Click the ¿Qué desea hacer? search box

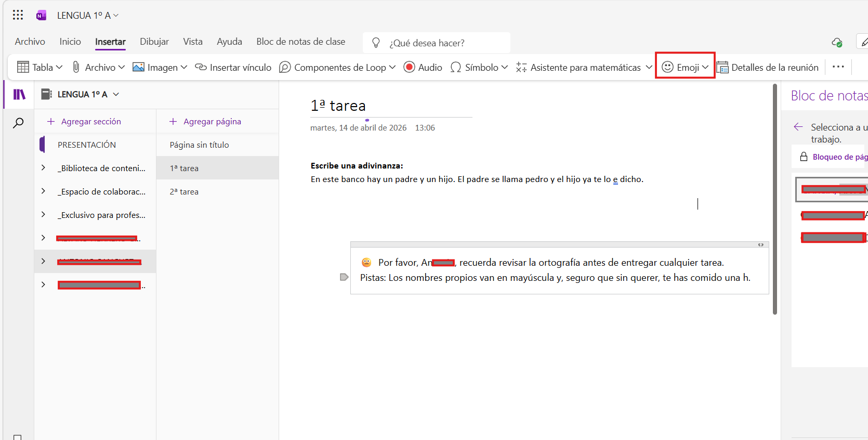[437, 43]
